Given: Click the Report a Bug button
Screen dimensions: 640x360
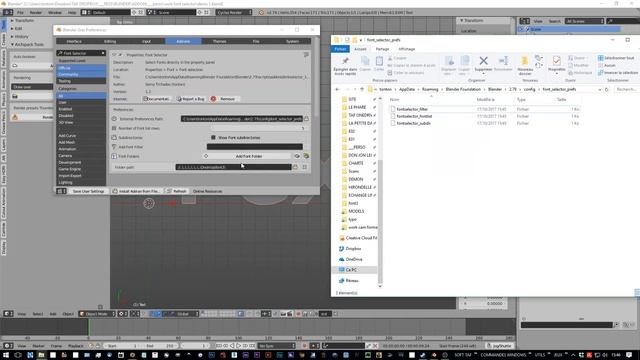Looking at the screenshot, I should tap(191, 99).
